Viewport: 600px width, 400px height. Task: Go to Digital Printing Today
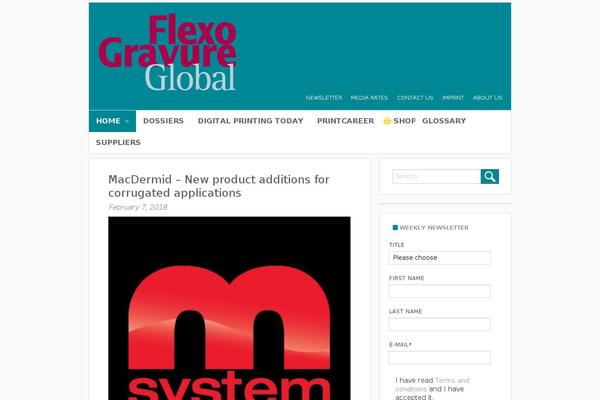(x=251, y=121)
